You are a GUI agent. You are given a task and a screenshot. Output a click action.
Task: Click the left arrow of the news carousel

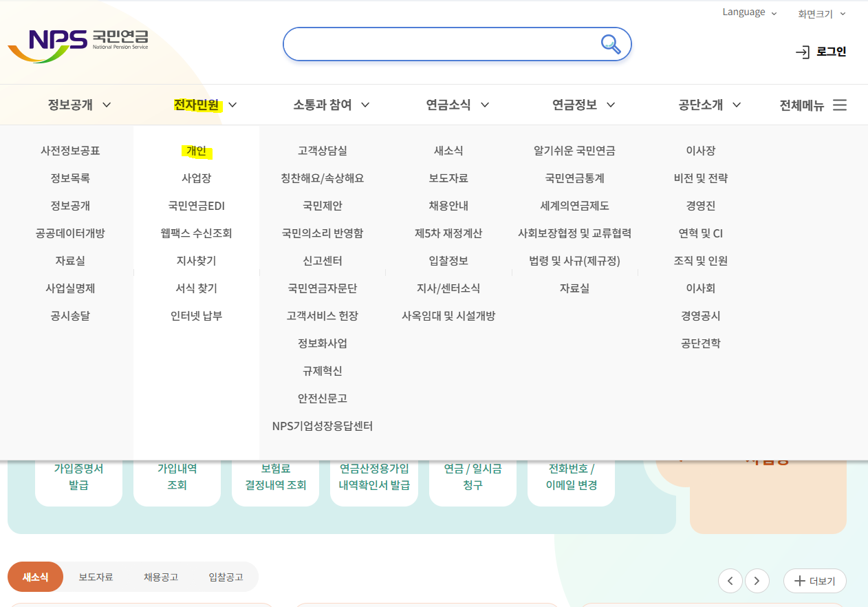pos(730,580)
